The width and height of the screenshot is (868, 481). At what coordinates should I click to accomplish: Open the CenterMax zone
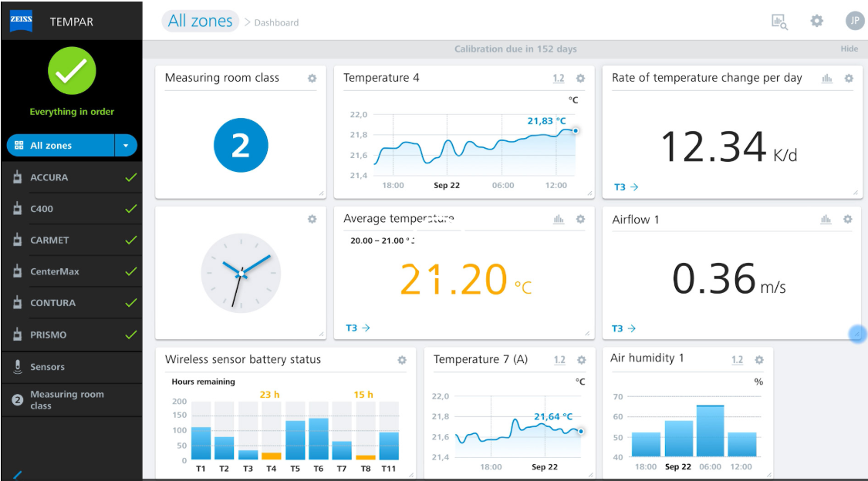[72, 271]
